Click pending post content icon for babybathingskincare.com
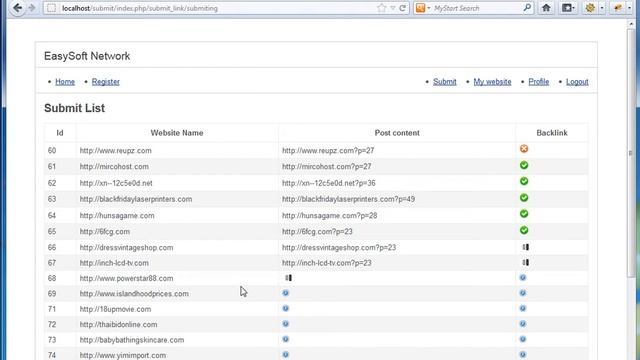640x360 pixels. 286,339
